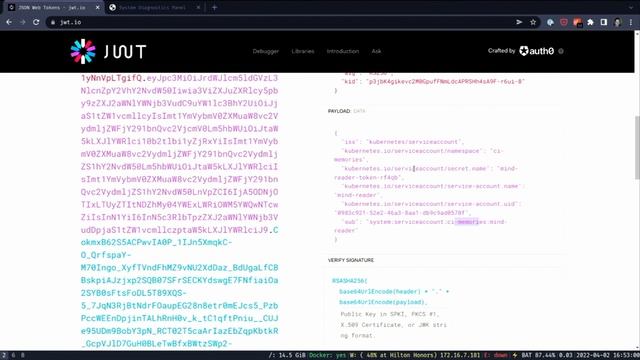Click the service-account.uid payload line

tap(427, 208)
